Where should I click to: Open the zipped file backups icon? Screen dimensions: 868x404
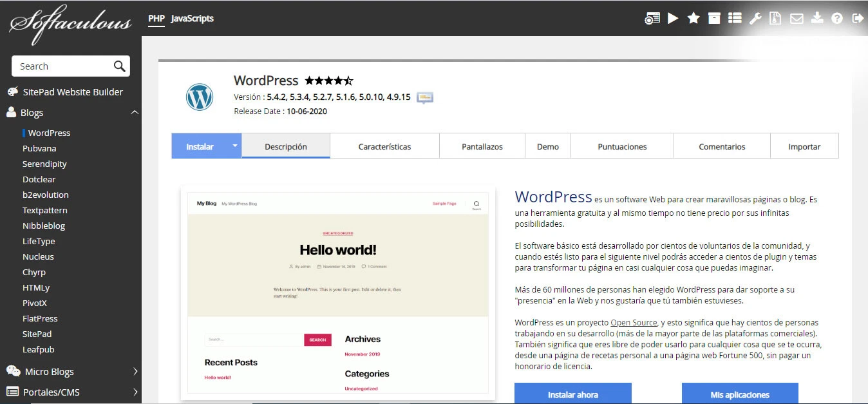click(x=775, y=18)
